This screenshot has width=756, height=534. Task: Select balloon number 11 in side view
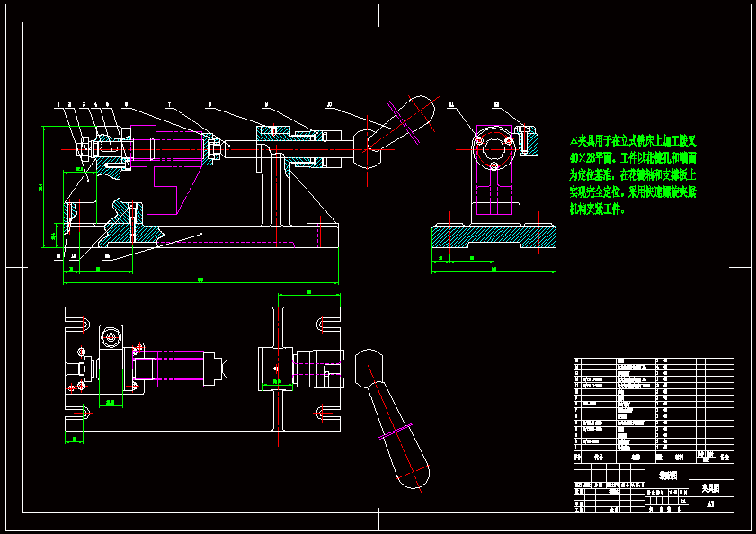tap(451, 104)
